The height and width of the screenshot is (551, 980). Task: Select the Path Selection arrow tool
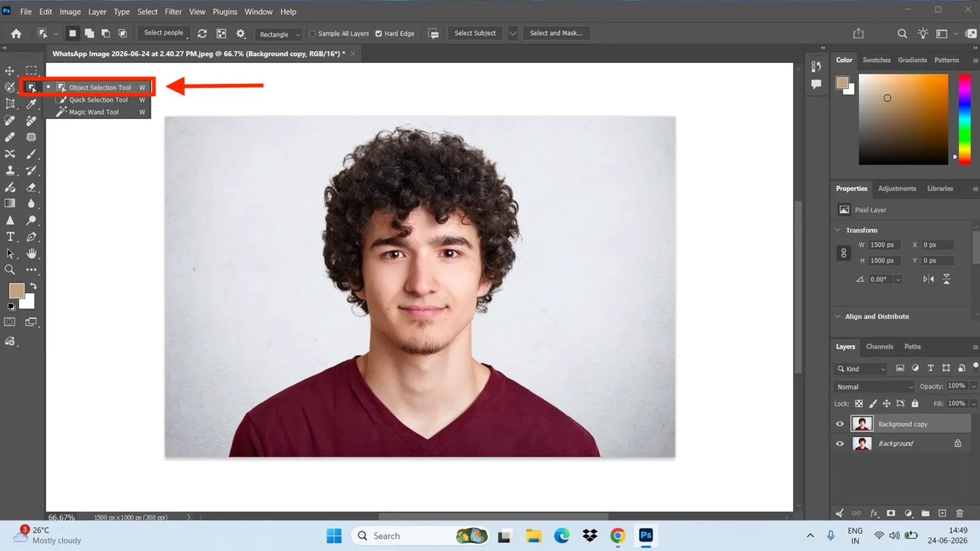click(10, 253)
